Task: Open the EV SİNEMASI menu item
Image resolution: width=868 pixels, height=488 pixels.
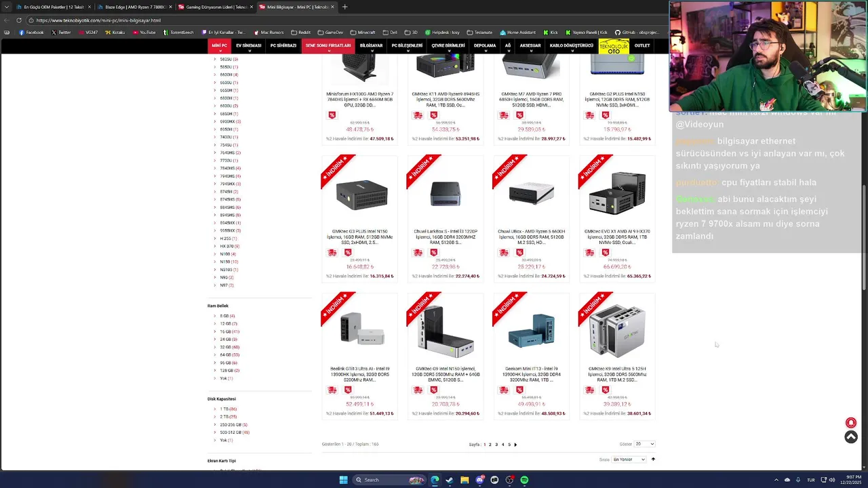Action: [248, 45]
